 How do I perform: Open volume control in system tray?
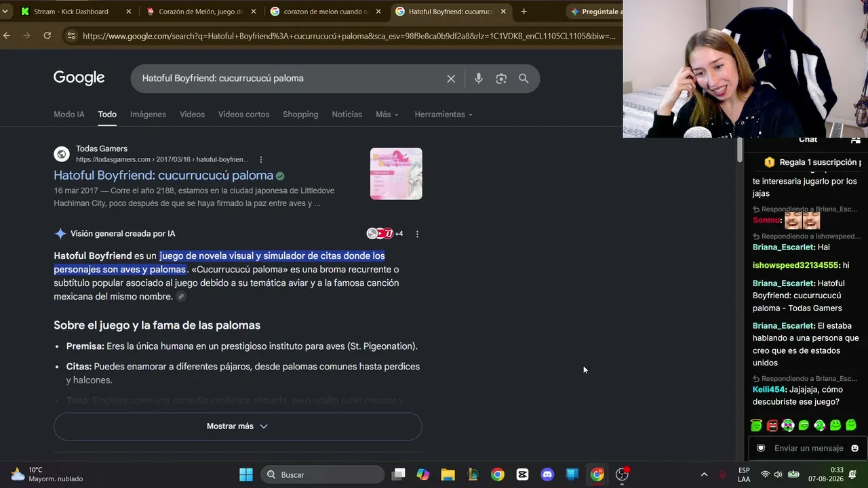778,474
